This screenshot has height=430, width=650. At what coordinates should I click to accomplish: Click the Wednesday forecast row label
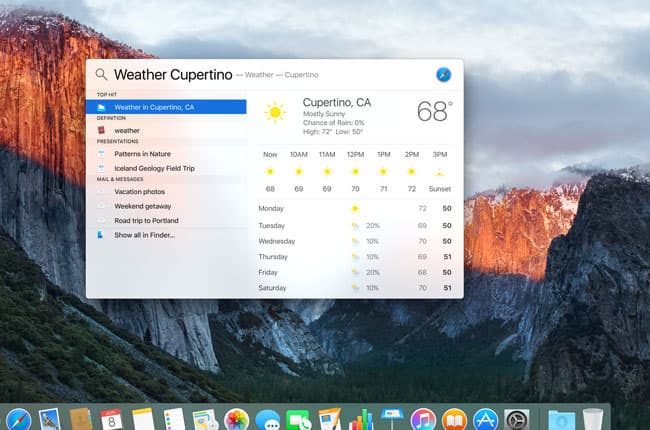coord(277,241)
